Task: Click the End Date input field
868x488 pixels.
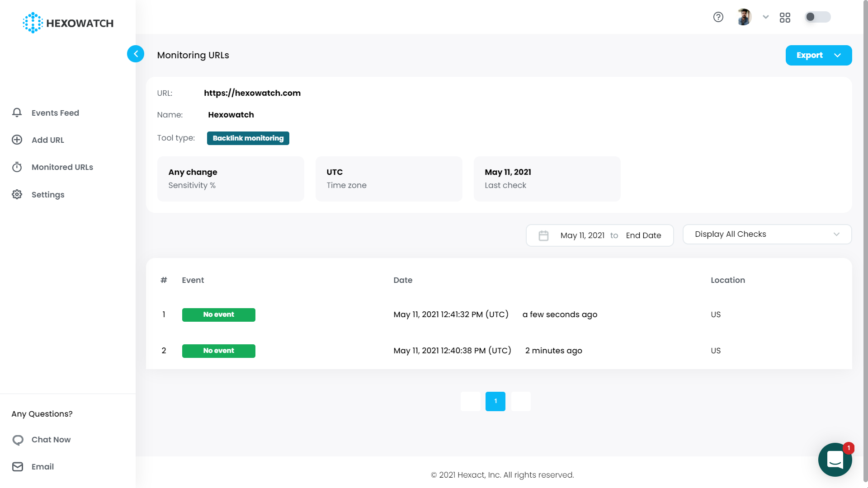Action: pos(643,235)
